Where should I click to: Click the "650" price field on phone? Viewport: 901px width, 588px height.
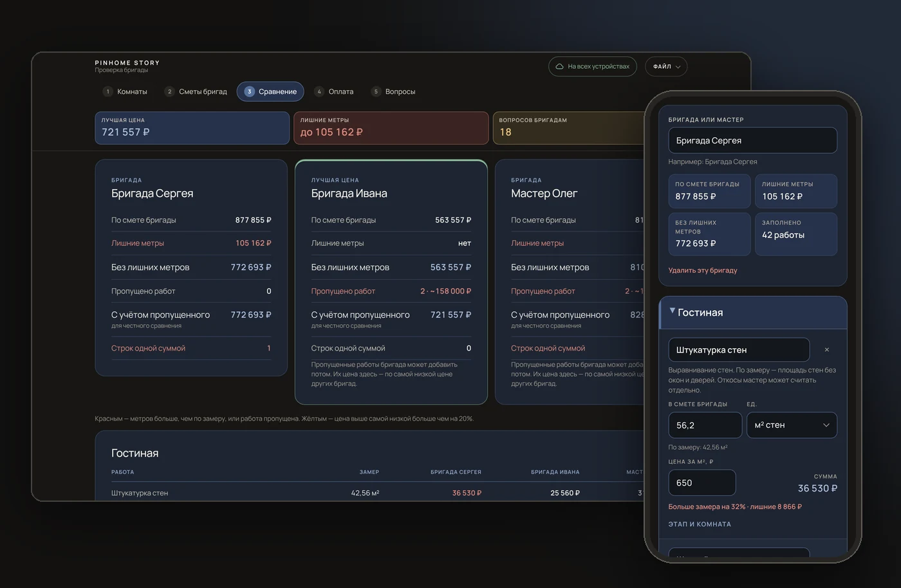pyautogui.click(x=701, y=482)
